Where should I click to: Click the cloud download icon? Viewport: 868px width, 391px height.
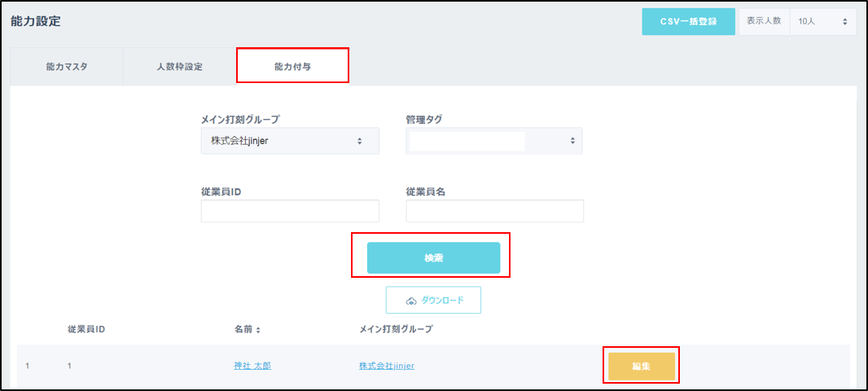coord(411,301)
